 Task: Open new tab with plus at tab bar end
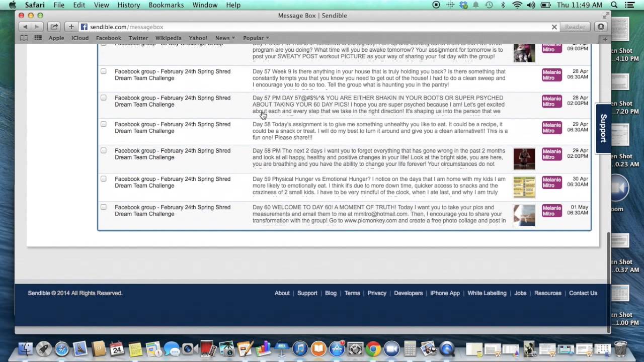click(605, 39)
